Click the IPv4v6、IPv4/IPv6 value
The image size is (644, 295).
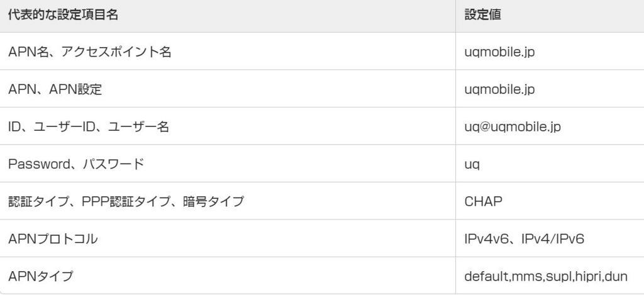pyautogui.click(x=526, y=239)
